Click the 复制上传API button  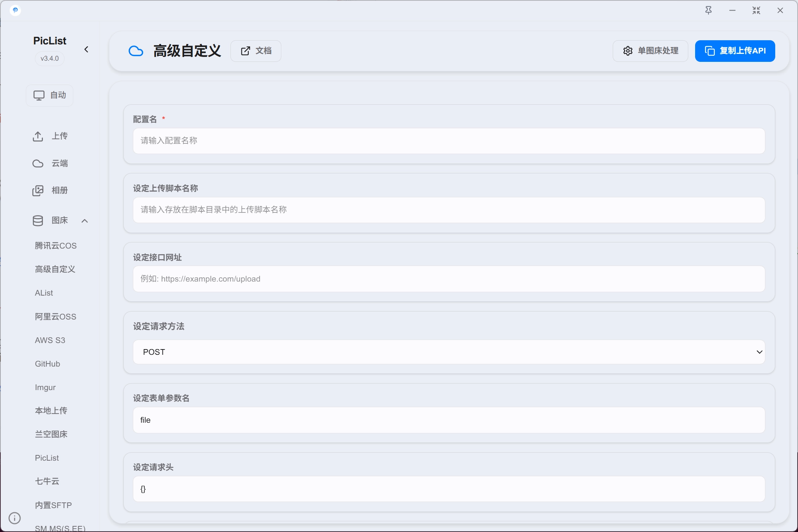735,51
